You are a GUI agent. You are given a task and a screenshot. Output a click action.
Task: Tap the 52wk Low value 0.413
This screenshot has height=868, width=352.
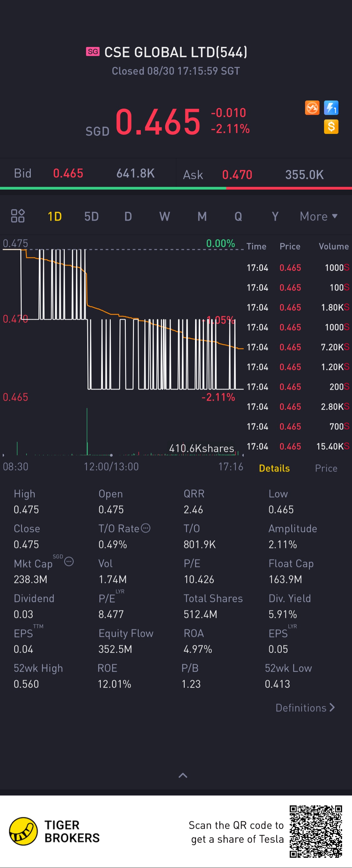tap(277, 684)
